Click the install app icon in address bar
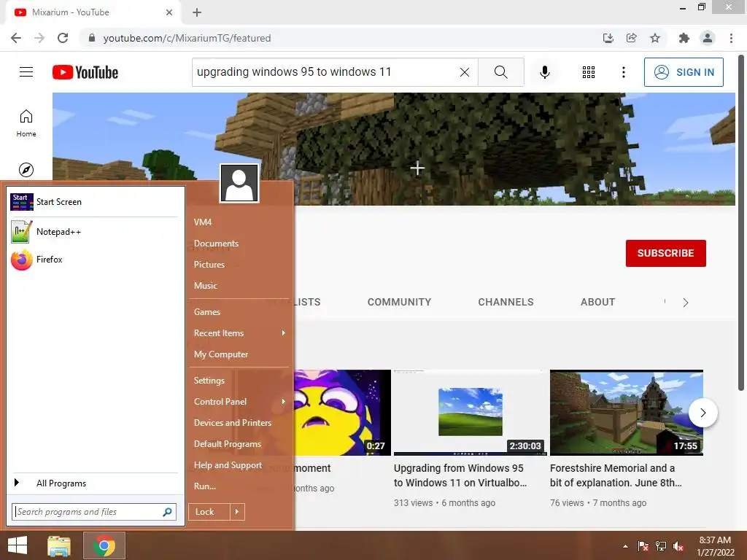 [x=608, y=38]
